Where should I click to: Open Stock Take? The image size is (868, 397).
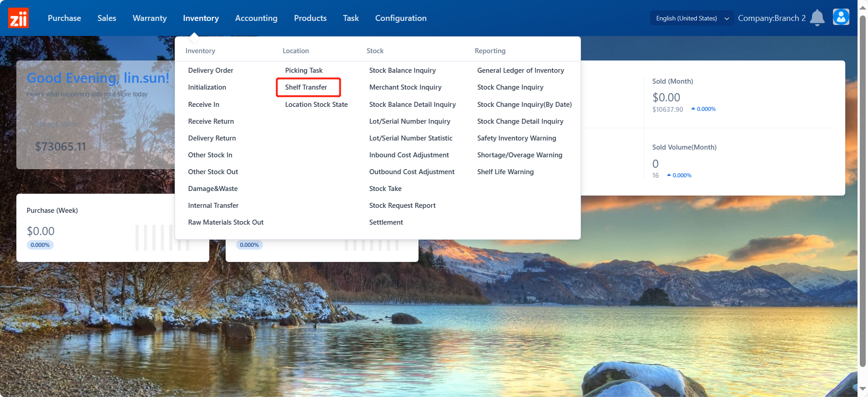point(385,189)
